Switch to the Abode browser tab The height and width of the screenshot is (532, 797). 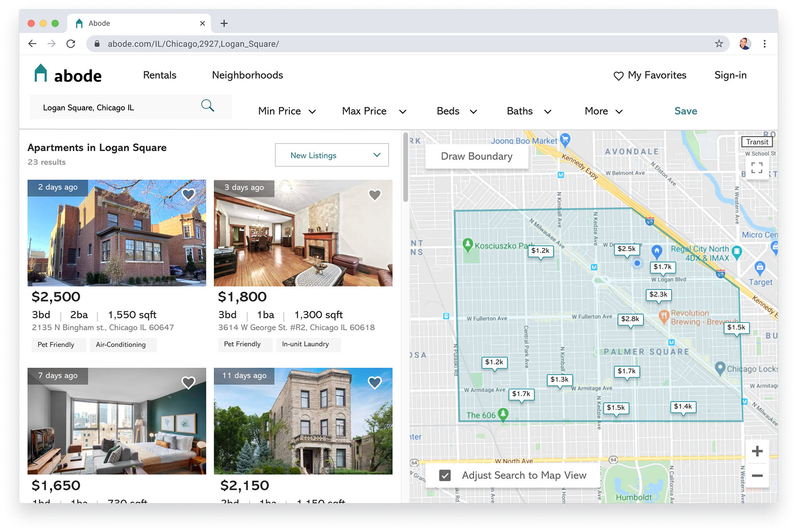139,23
